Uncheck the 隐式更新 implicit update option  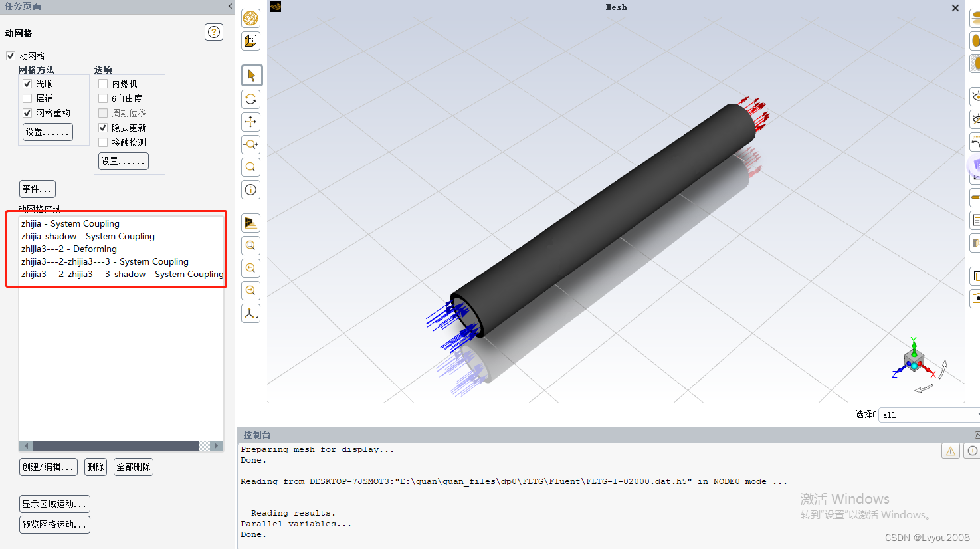[103, 128]
